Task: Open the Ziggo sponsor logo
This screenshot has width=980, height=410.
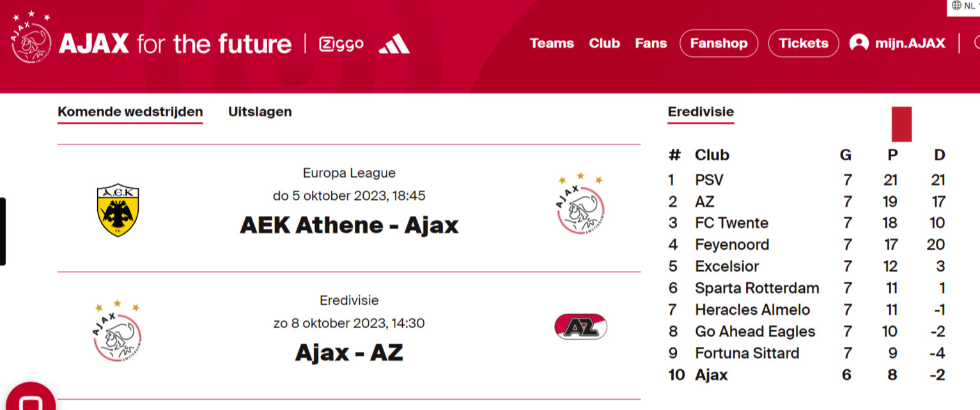Action: coord(341,44)
